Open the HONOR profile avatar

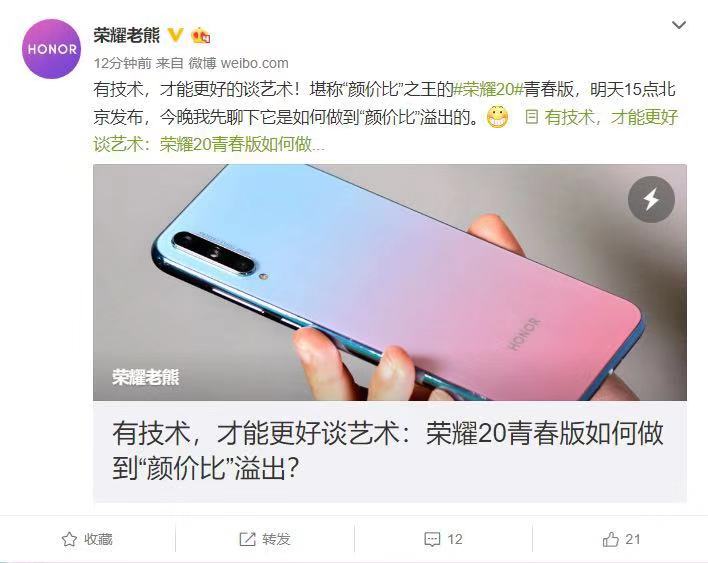click(x=51, y=49)
